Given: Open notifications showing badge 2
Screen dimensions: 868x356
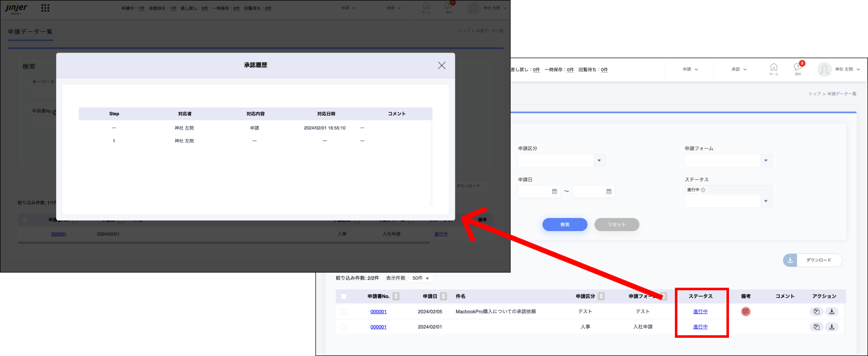Looking at the screenshot, I should (x=798, y=68).
